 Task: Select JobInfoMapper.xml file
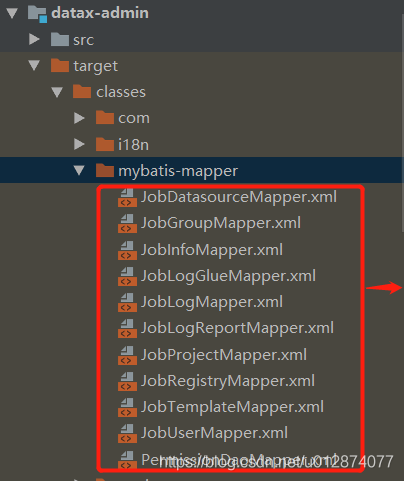(x=212, y=250)
